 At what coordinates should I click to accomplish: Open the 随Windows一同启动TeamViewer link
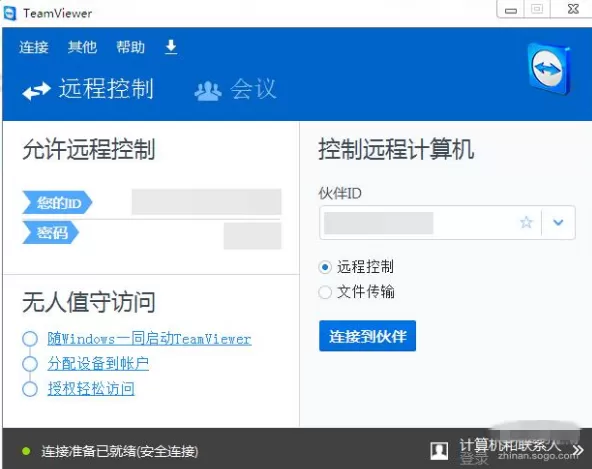149,339
